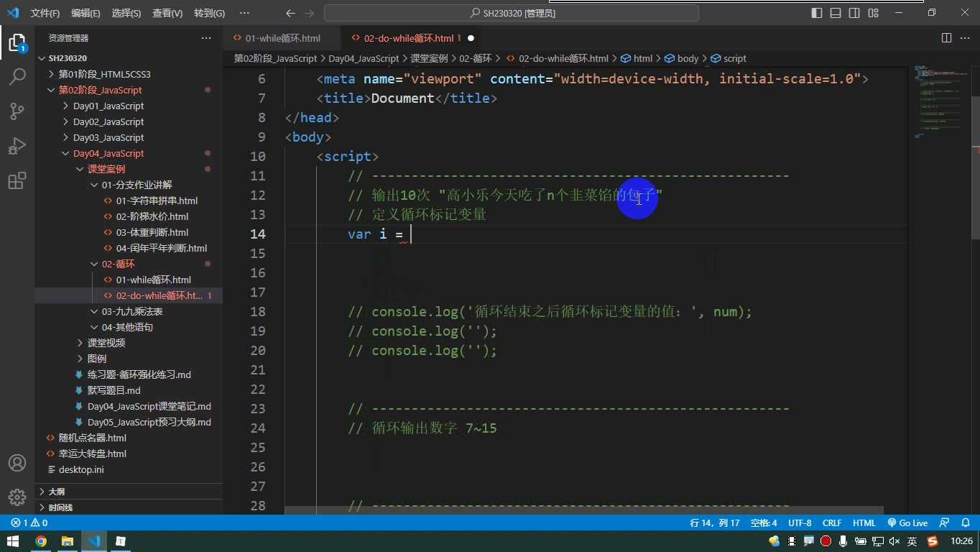980x552 pixels.
Task: Click the feedback icon in status bar
Action: [x=944, y=523]
